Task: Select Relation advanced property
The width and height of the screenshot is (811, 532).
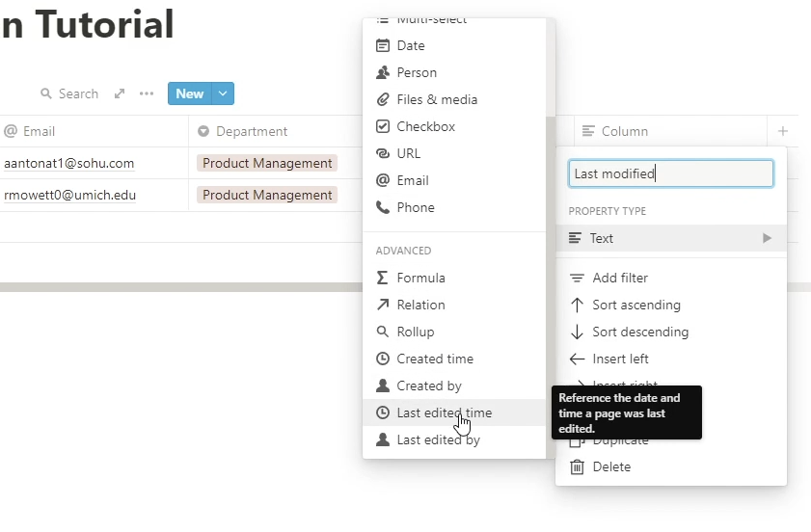Action: (x=454, y=305)
